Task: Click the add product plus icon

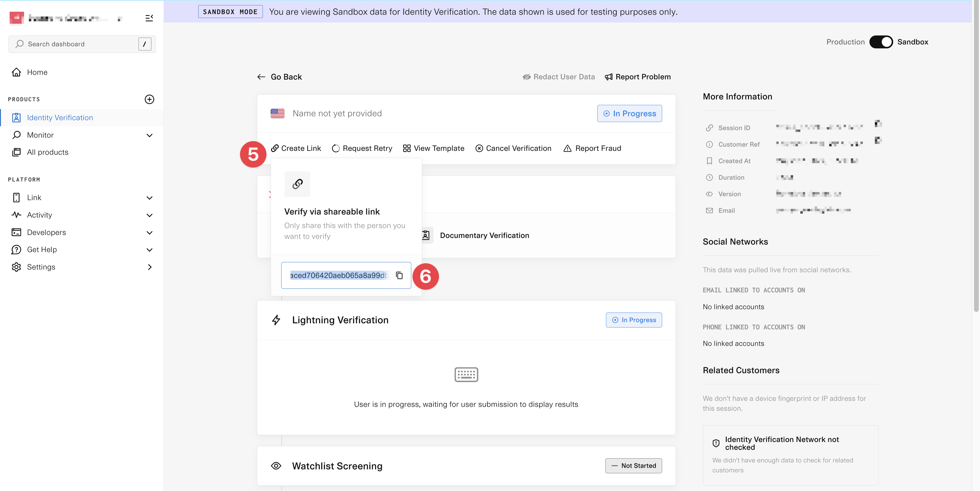Action: [x=149, y=99]
